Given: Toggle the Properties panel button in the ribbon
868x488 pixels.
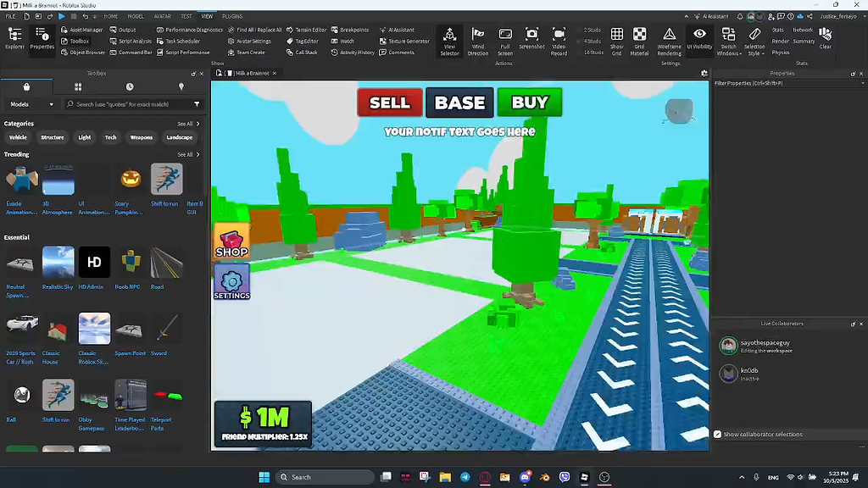Looking at the screenshot, I should (42, 39).
